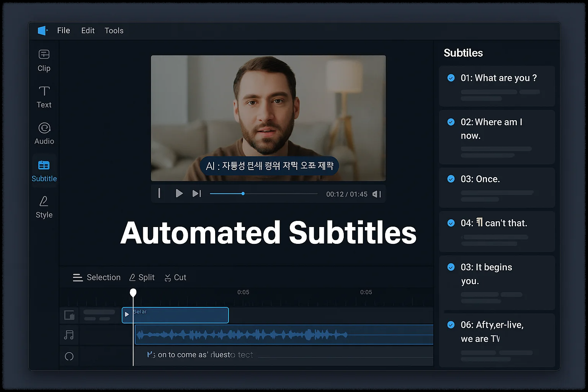Open the Edit menu

pos(88,31)
